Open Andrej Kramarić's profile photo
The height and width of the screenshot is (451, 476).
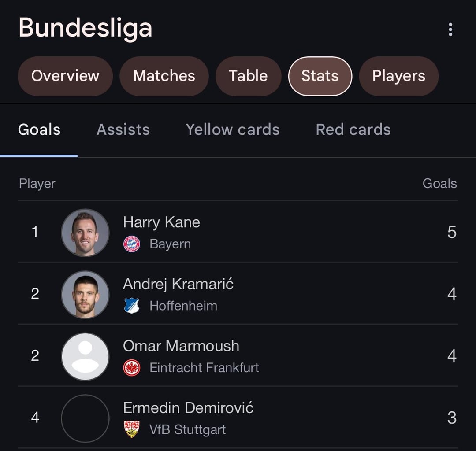86,295
